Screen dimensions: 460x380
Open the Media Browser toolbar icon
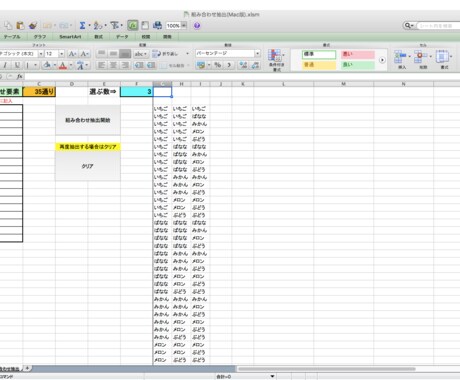[x=157, y=25]
